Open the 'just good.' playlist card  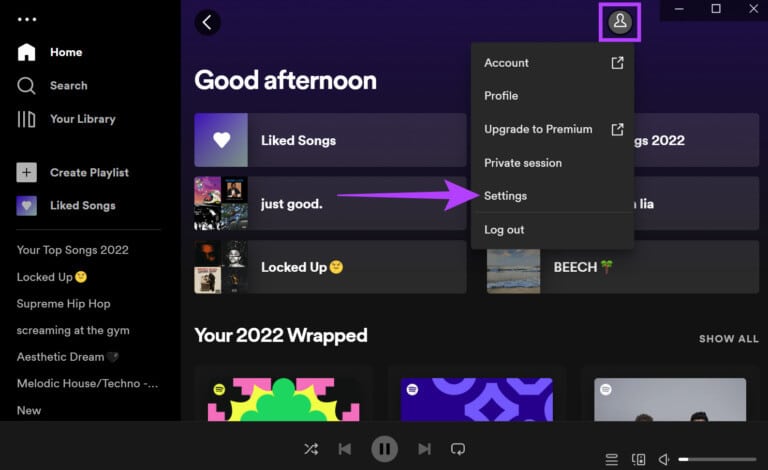pos(330,203)
